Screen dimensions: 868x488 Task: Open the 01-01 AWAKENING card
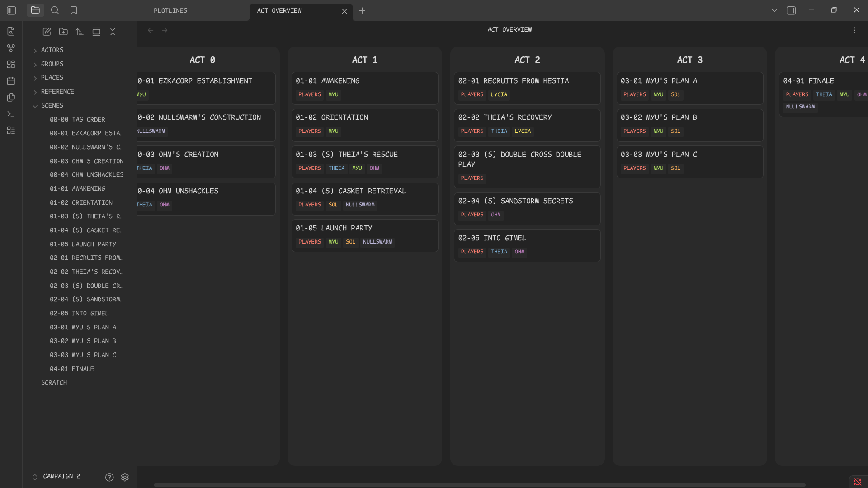tap(364, 88)
